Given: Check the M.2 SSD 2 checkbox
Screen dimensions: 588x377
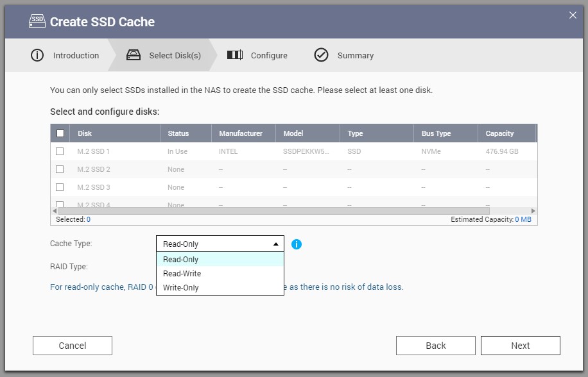Looking at the screenshot, I should tap(60, 169).
